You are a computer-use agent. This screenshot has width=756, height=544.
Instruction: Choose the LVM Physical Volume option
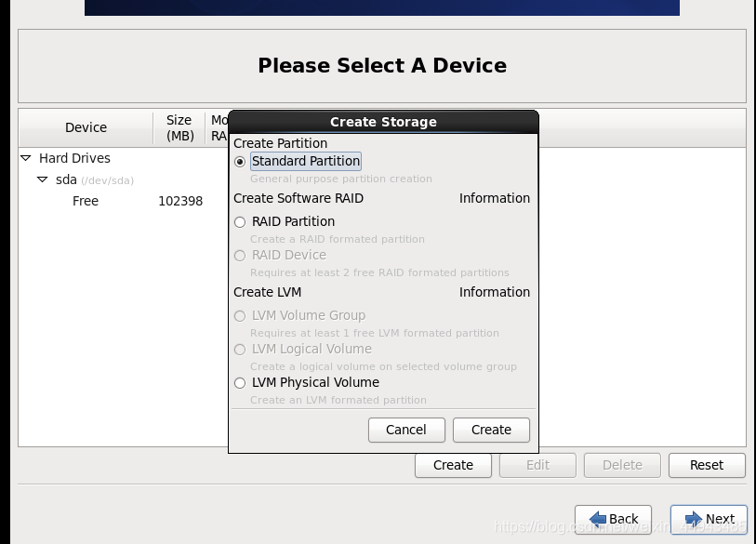pyautogui.click(x=240, y=383)
